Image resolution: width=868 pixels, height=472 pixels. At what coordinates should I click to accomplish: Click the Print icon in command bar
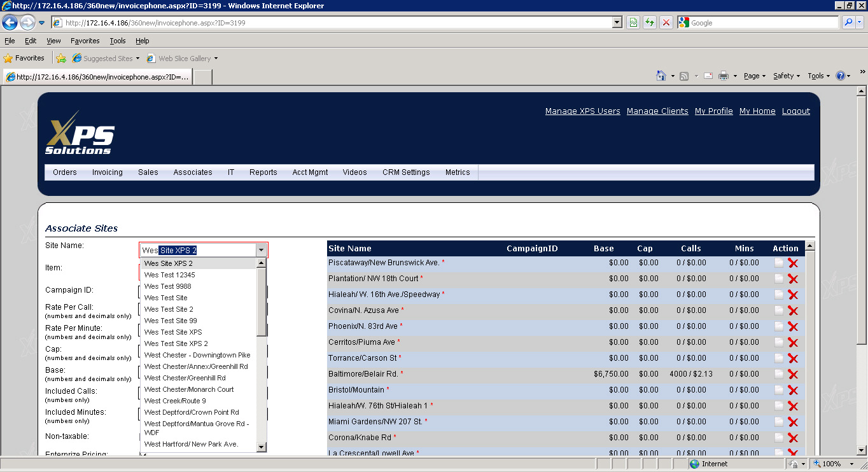click(724, 76)
